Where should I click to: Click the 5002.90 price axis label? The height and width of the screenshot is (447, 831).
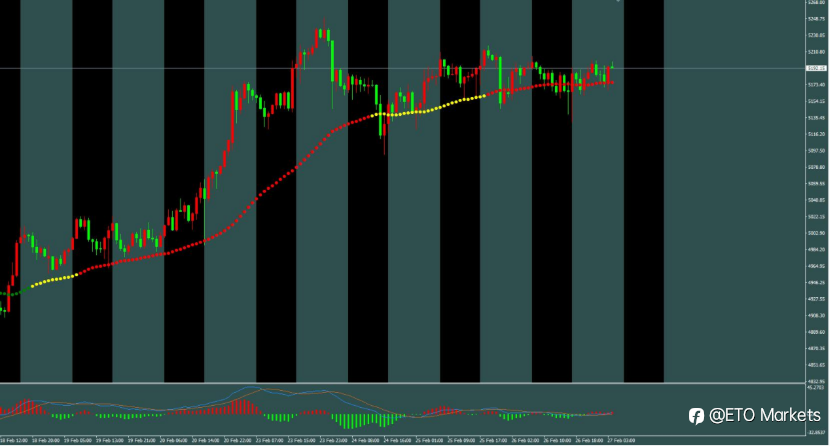tap(817, 233)
